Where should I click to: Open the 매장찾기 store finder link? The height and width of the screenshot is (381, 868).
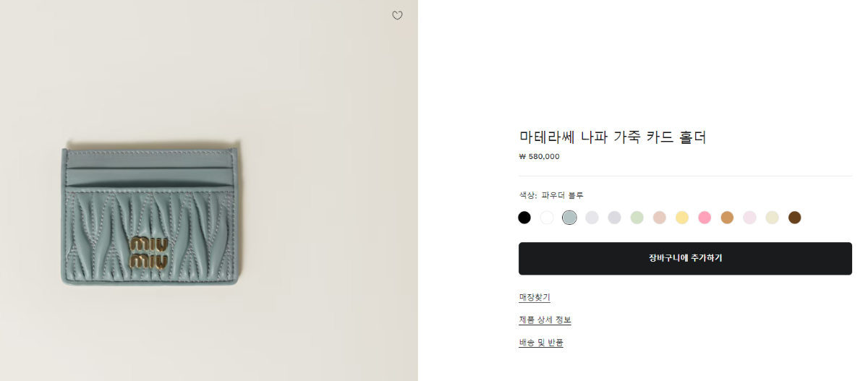pyautogui.click(x=535, y=297)
